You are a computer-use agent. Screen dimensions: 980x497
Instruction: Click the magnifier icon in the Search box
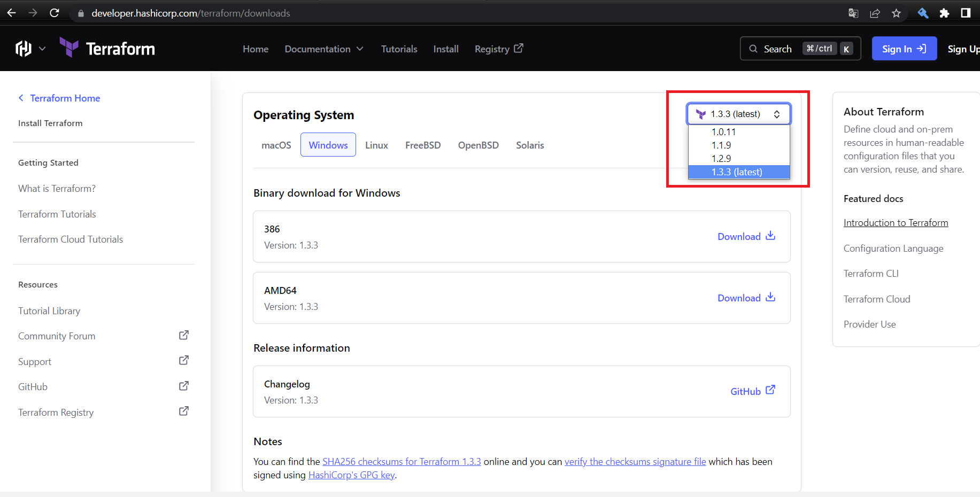pos(753,49)
